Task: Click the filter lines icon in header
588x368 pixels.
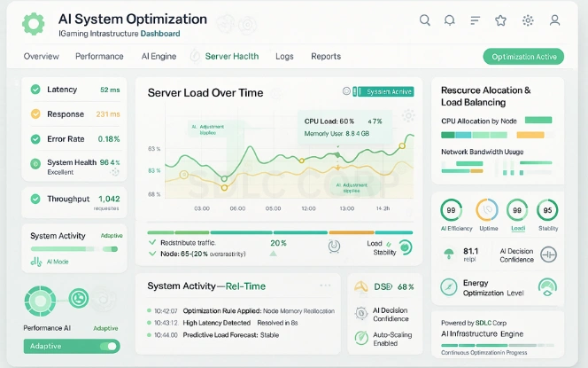Action: point(476,20)
